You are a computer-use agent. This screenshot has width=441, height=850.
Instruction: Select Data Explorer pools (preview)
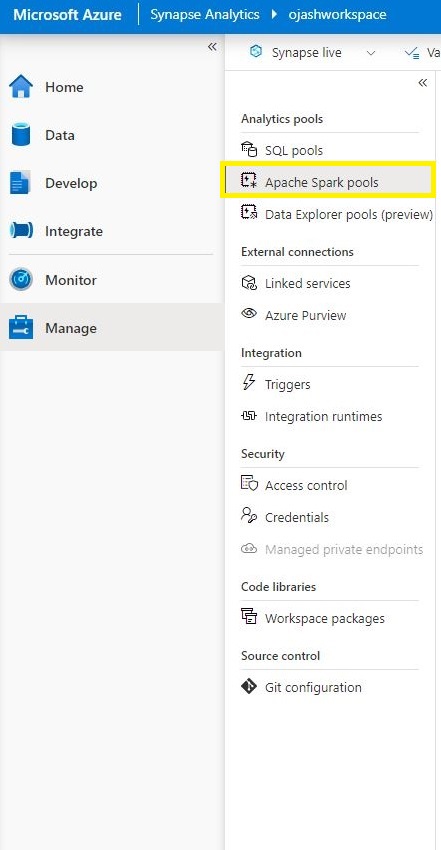click(337, 214)
